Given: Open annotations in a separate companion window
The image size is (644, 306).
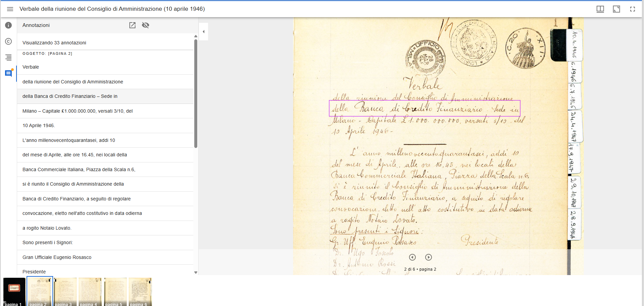Looking at the screenshot, I should (132, 25).
